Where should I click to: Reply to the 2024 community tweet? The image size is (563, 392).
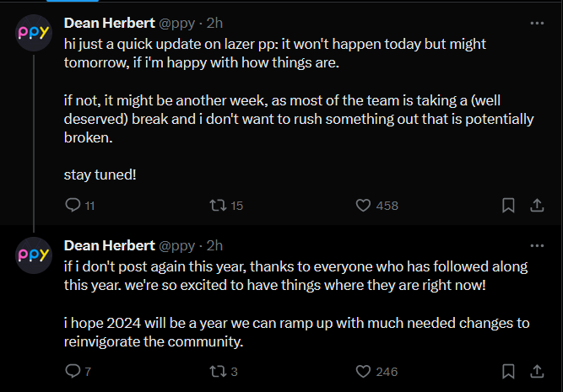click(73, 371)
